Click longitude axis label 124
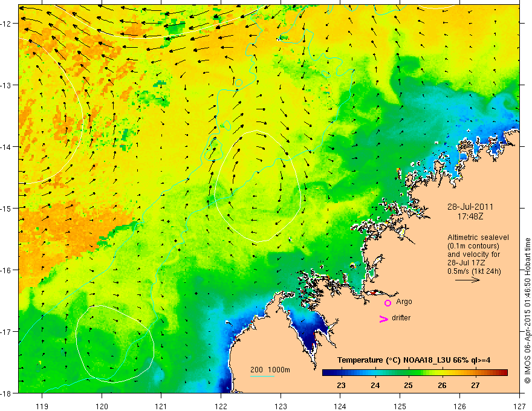The height and width of the screenshot is (411, 532). [340, 406]
